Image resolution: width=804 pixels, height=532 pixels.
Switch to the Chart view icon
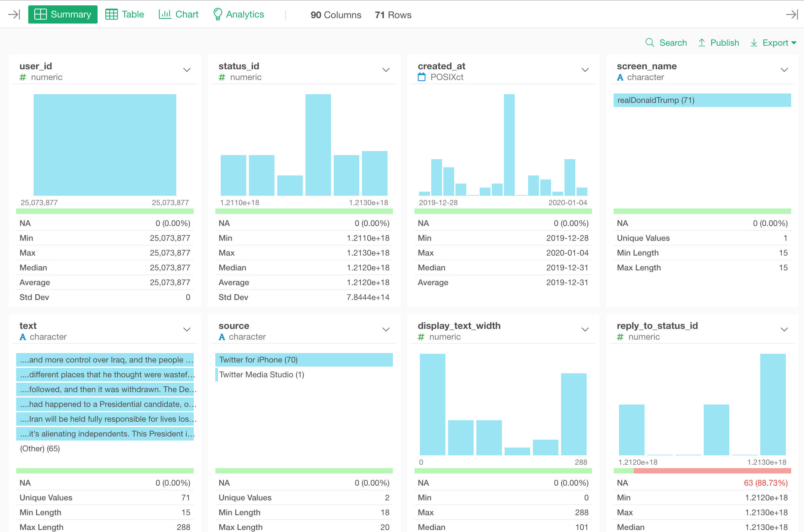click(165, 14)
